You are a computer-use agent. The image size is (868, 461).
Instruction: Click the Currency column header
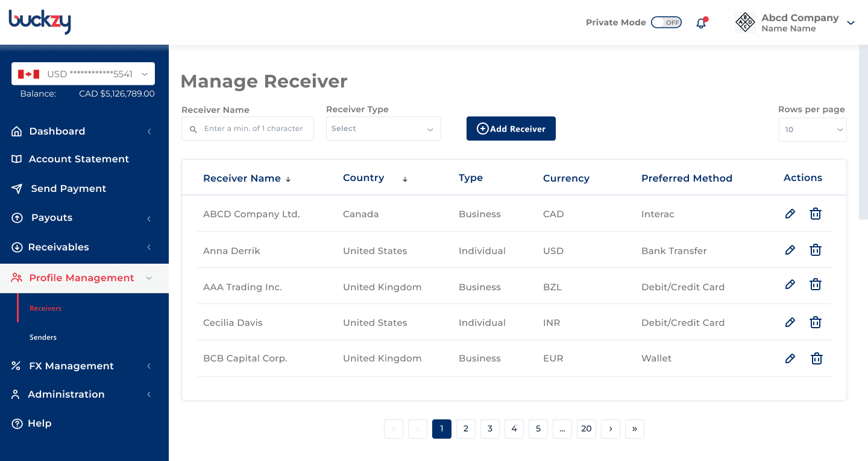pos(566,179)
